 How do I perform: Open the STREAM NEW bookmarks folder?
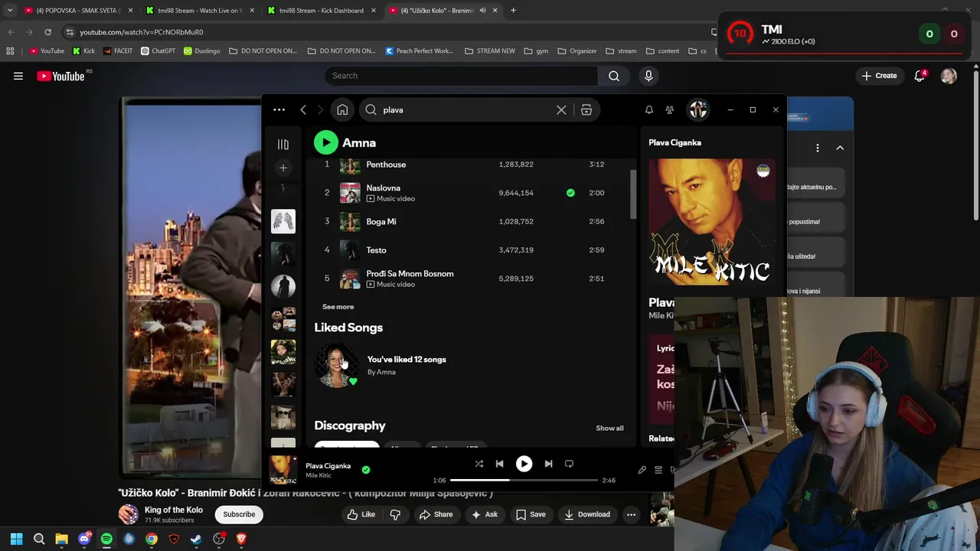click(489, 51)
